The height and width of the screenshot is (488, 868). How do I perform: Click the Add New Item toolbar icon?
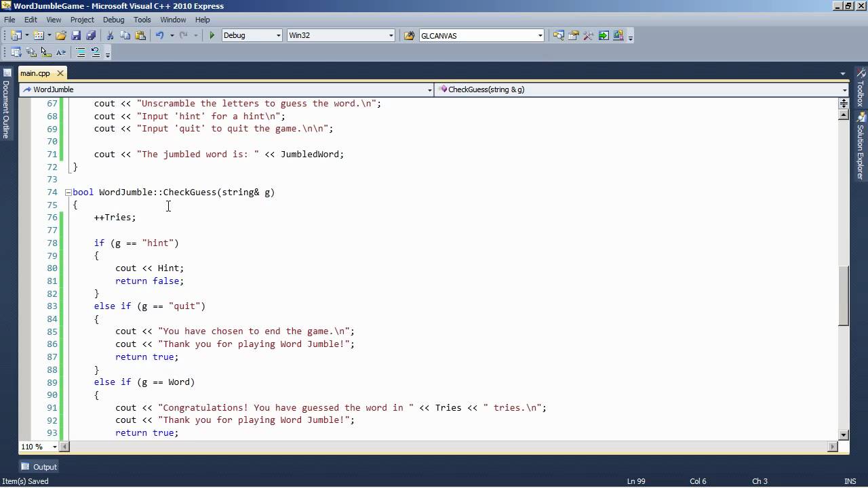point(39,35)
